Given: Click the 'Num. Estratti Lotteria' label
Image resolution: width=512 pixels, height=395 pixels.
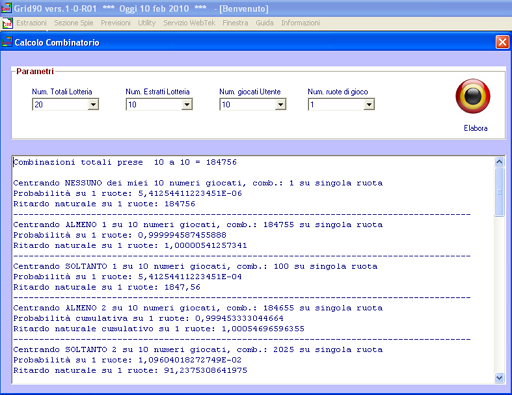Looking at the screenshot, I should coord(158,92).
